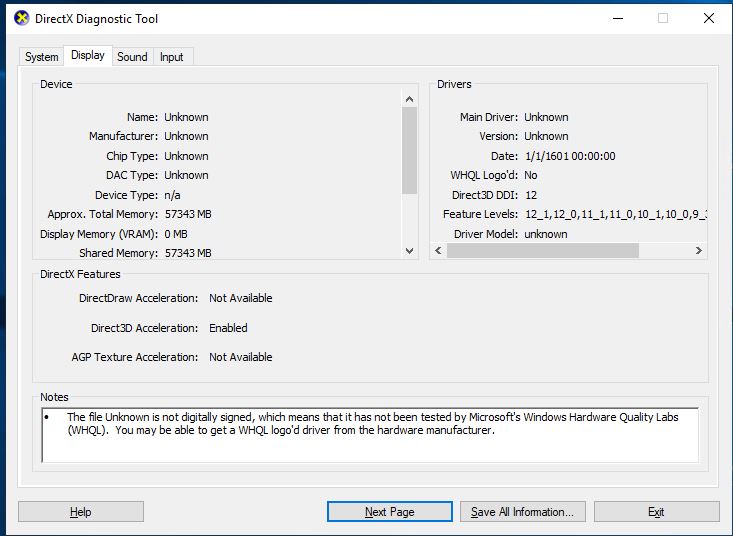Close the DirectX Diagnostic Tool window
The height and width of the screenshot is (536, 733).
[x=709, y=19]
